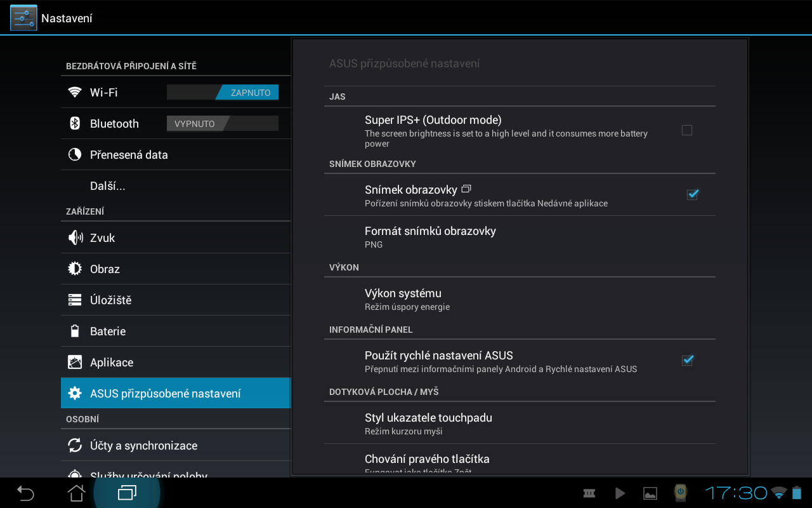Select the Wi-Fi icon in the sidebar
This screenshot has width=812, height=508.
pyautogui.click(x=76, y=92)
